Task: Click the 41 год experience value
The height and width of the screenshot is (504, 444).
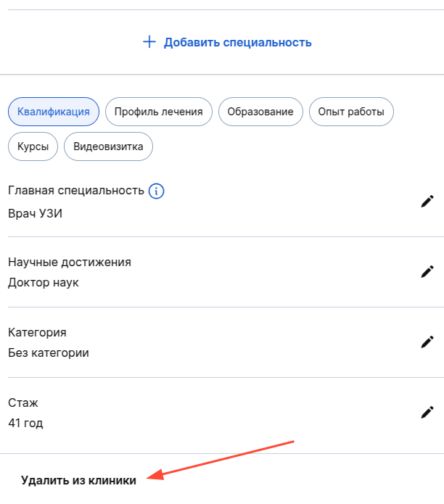Action: [x=25, y=423]
